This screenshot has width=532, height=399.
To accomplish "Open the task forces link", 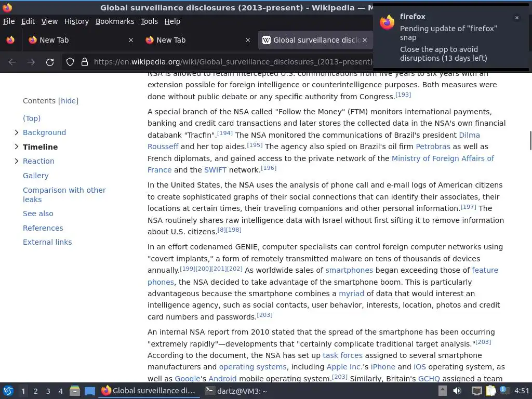I will coord(342,355).
